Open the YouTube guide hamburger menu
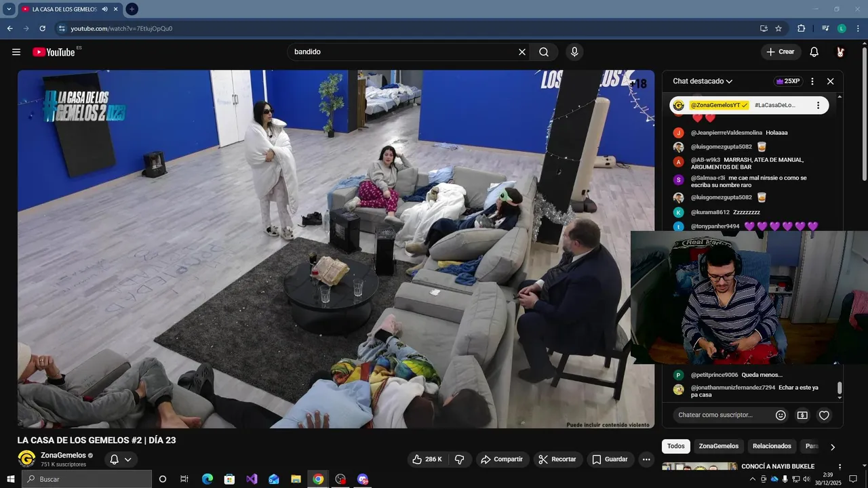The width and height of the screenshot is (868, 488). (16, 52)
